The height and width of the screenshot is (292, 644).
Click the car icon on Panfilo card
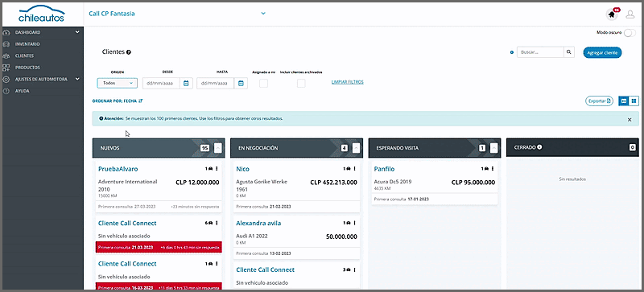point(486,169)
